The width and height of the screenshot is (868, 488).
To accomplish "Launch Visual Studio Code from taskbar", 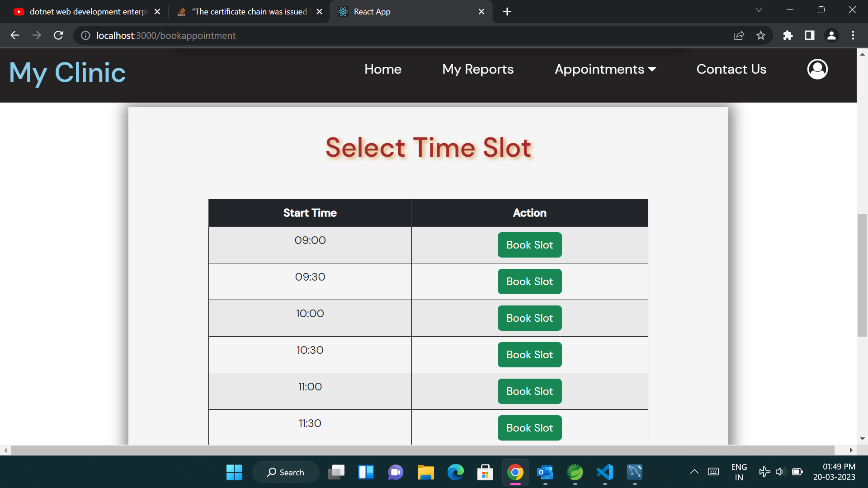I will [x=605, y=472].
